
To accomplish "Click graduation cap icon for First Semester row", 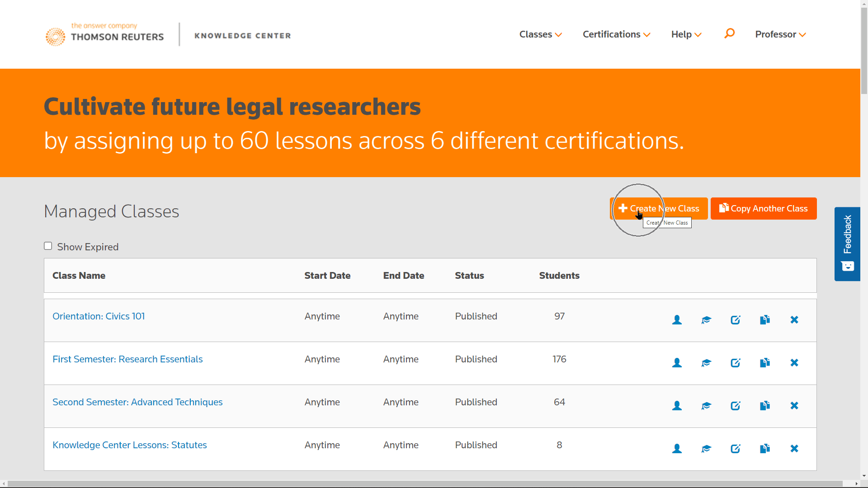I will [x=706, y=363].
